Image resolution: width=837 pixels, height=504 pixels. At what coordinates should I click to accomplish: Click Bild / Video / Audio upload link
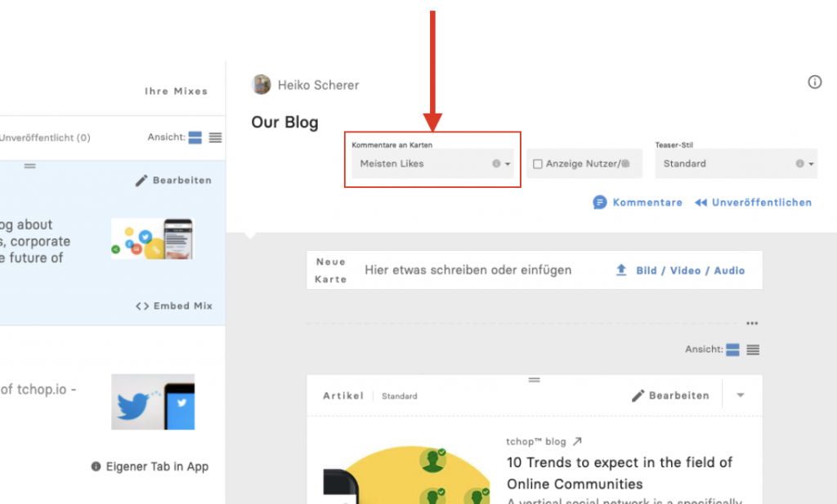(680, 270)
